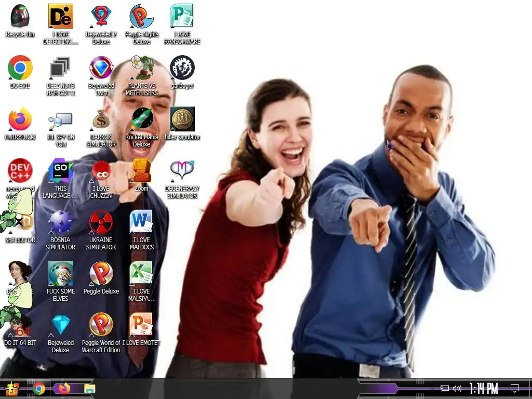The height and width of the screenshot is (399, 532).
Task: Click Firefox in the taskbar
Action: [64, 389]
